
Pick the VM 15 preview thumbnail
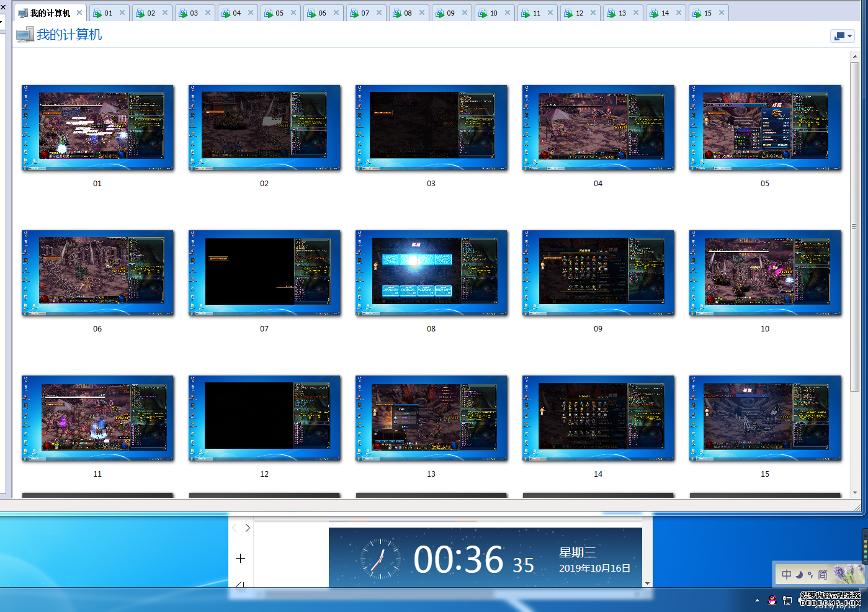765,418
